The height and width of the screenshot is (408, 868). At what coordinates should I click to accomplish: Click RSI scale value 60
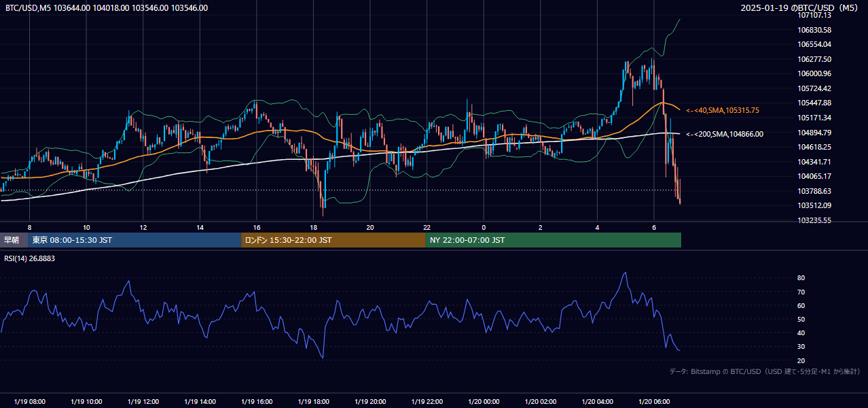click(801, 305)
